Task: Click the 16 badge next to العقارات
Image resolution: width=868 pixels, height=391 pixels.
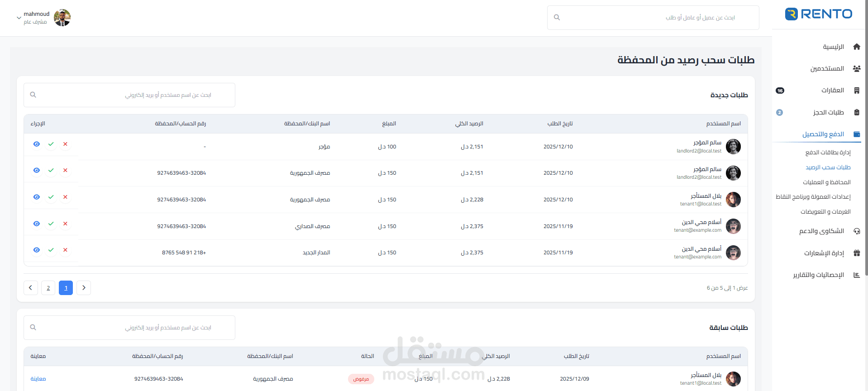Action: (x=780, y=91)
